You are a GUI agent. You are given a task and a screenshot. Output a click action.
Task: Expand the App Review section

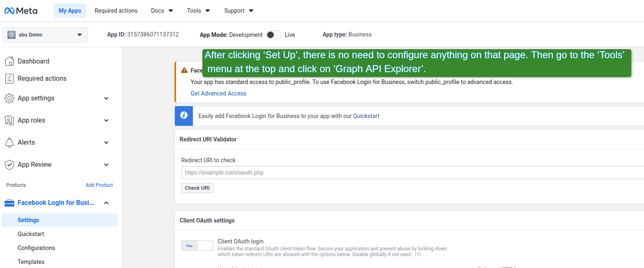coord(106,165)
